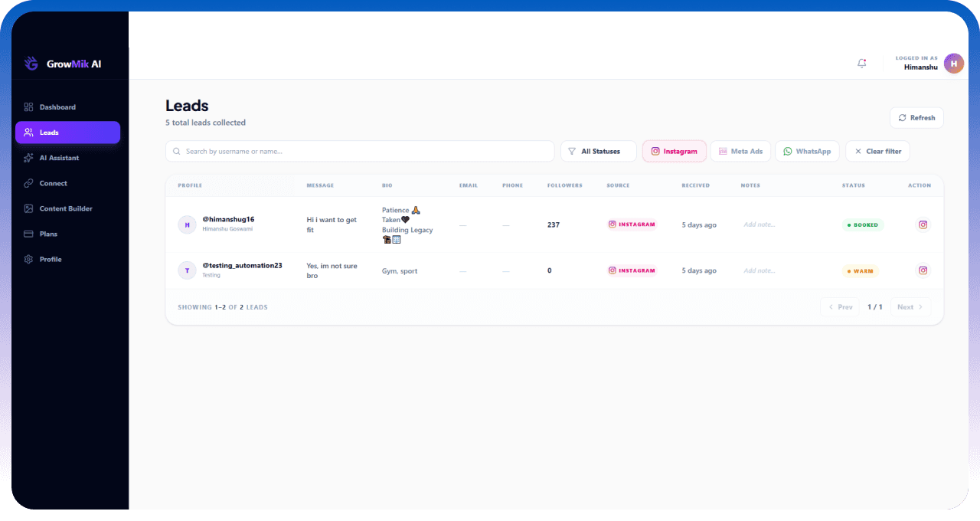This screenshot has width=980, height=521.
Task: Open the @testing_automation23 profile name
Action: [x=242, y=265]
